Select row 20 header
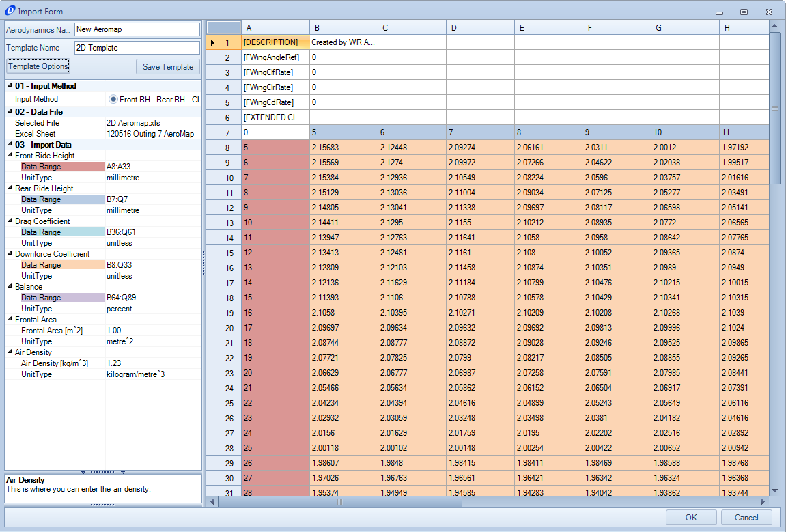 point(224,328)
